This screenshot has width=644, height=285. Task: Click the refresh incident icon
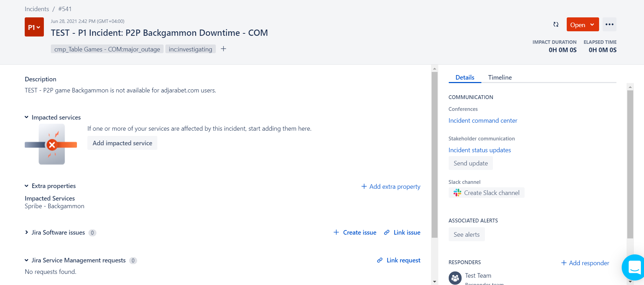(x=556, y=24)
